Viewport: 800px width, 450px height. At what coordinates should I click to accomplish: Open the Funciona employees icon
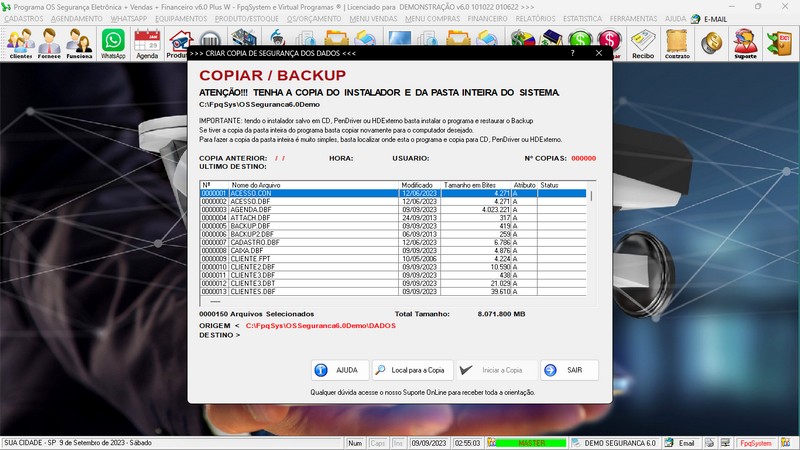[x=80, y=43]
